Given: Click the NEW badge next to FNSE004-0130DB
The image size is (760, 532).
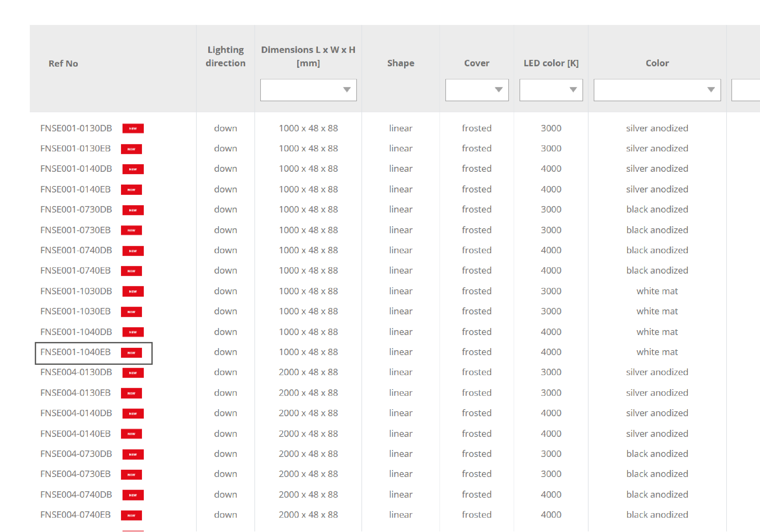Looking at the screenshot, I should pyautogui.click(x=133, y=373).
